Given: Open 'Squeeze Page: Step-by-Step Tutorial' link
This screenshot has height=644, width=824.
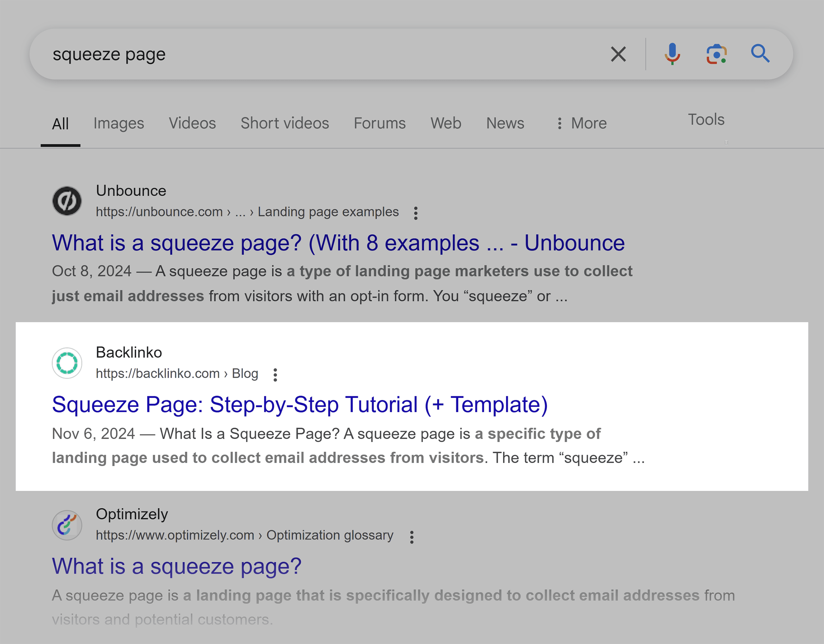Looking at the screenshot, I should pos(300,405).
